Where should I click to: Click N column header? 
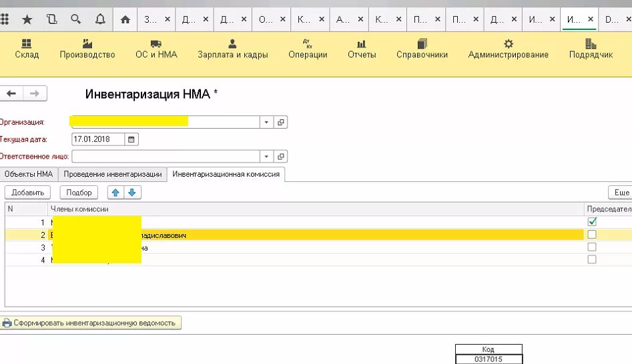coord(26,209)
